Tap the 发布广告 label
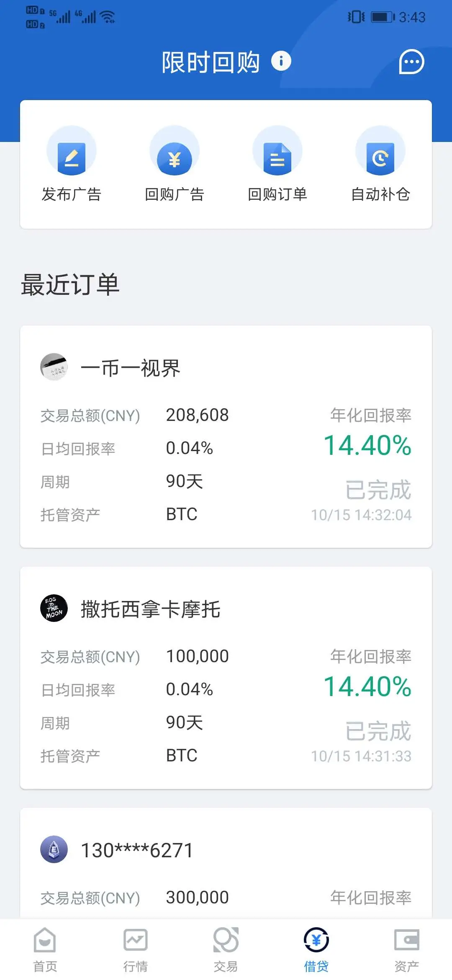 click(72, 194)
